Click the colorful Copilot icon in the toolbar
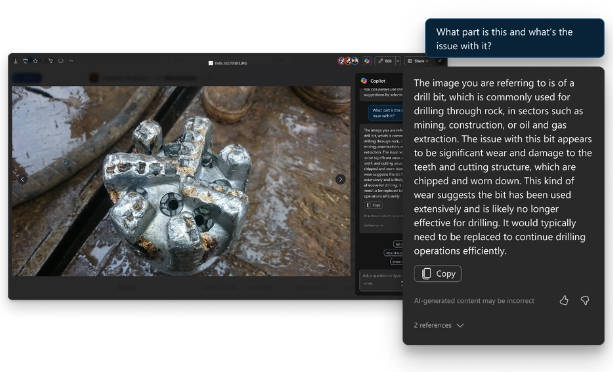The image size is (613, 372). 367,61
